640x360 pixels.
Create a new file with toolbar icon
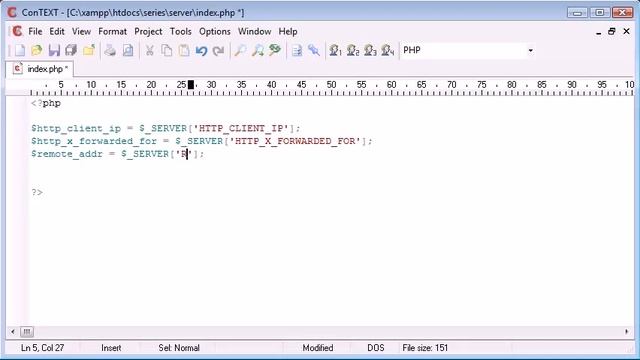click(x=20, y=50)
